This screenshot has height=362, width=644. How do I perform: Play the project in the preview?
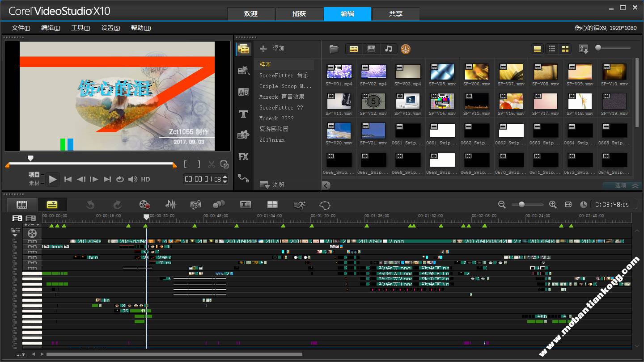point(53,179)
